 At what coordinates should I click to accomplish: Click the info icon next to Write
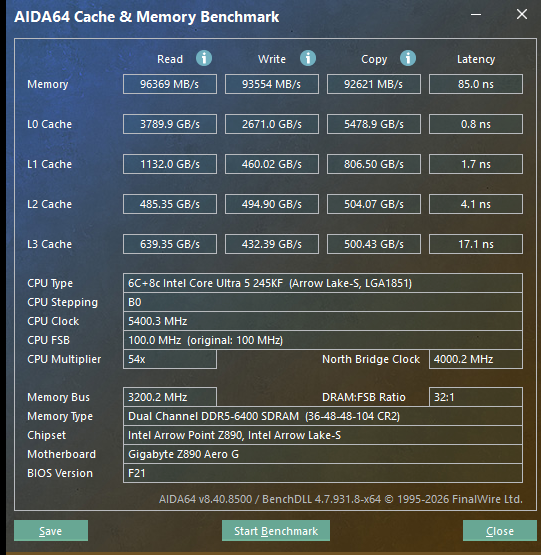click(x=308, y=58)
